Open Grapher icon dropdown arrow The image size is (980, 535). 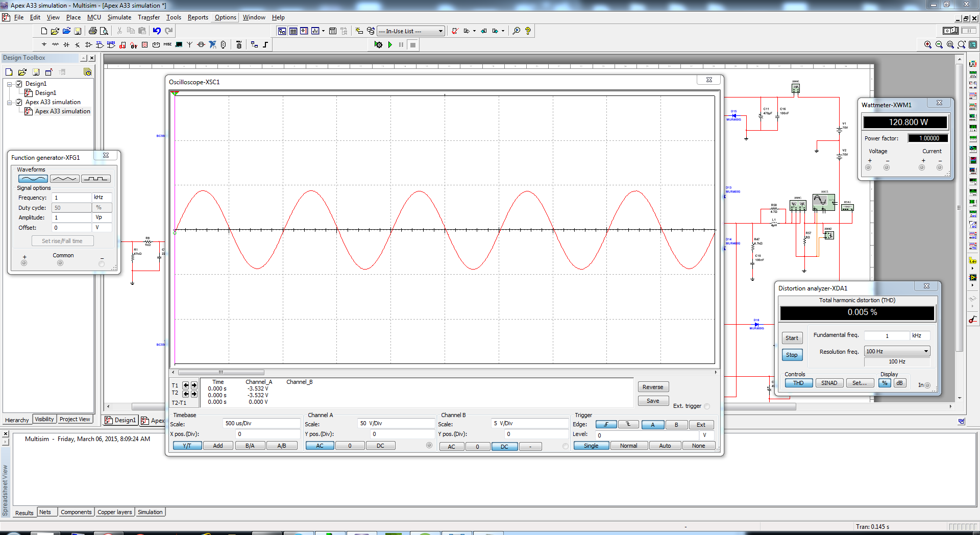pos(323,31)
